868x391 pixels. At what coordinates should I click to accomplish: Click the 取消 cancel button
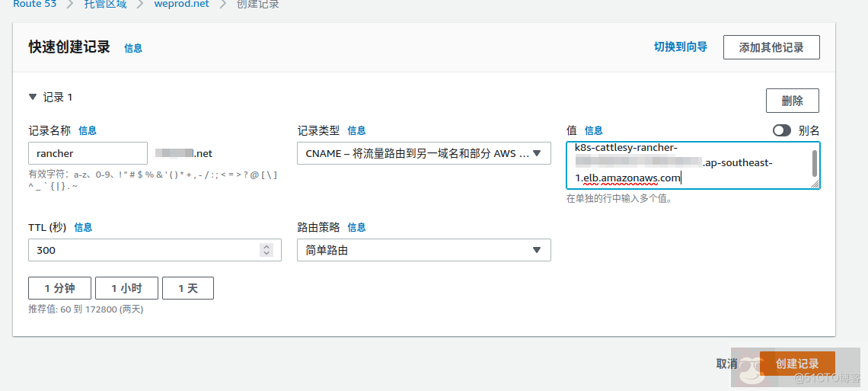[x=726, y=364]
